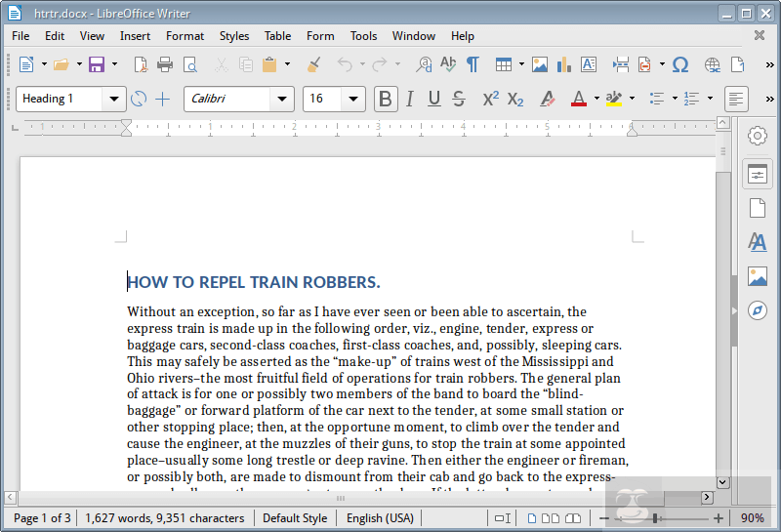
Task: Open the sidebar Gallery panel icon
Action: (758, 276)
